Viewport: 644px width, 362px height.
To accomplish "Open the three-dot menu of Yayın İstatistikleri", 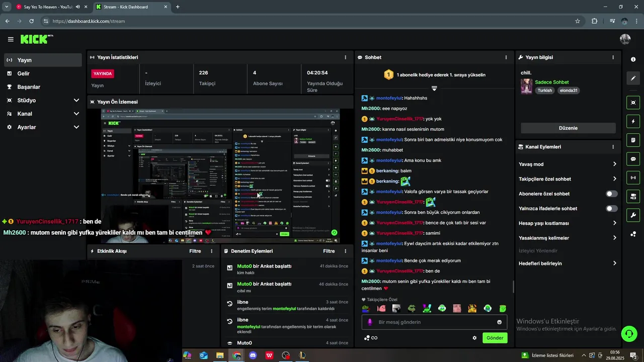I will tap(345, 57).
